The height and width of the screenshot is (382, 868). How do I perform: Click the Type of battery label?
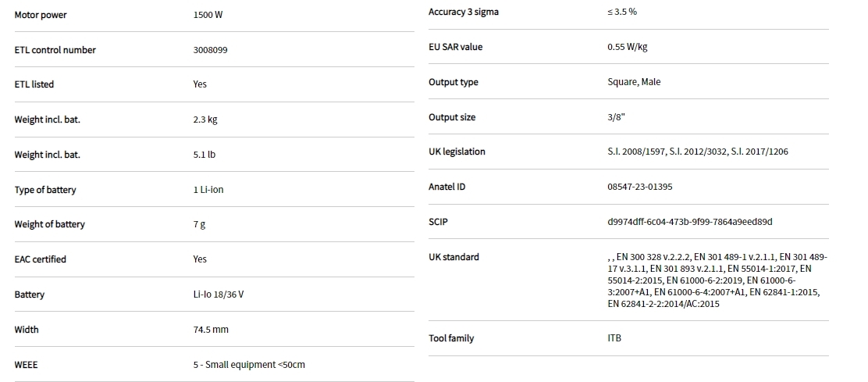tap(45, 190)
